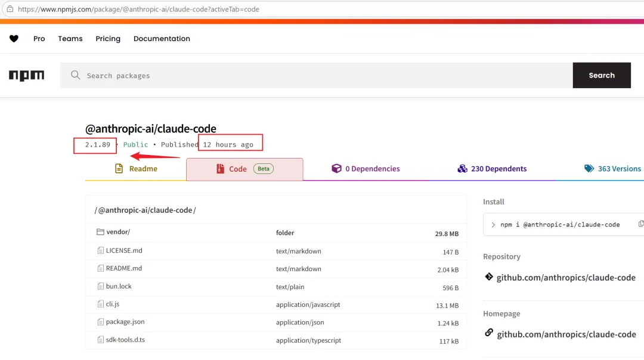Click the 596 B size value
This screenshot has height=360, width=644.
(x=451, y=288)
